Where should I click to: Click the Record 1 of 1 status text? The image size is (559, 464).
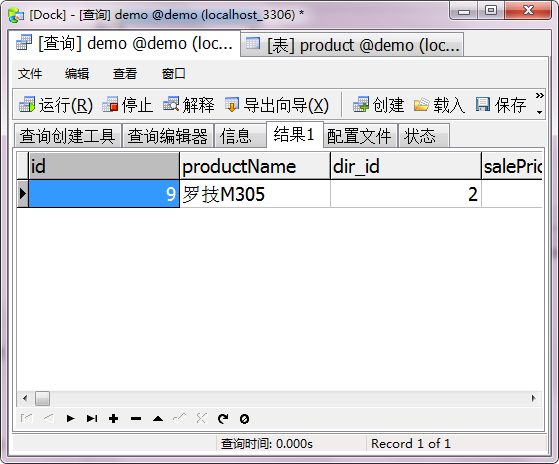[x=411, y=444]
